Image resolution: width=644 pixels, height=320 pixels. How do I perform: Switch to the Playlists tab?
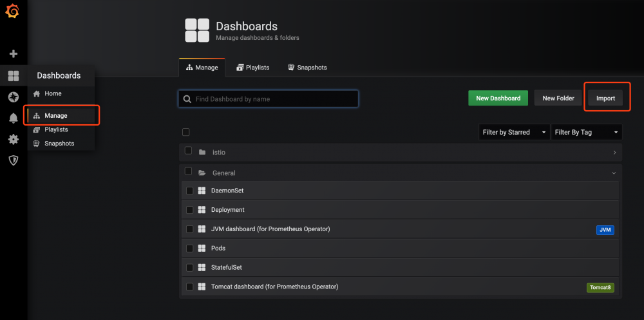click(252, 68)
